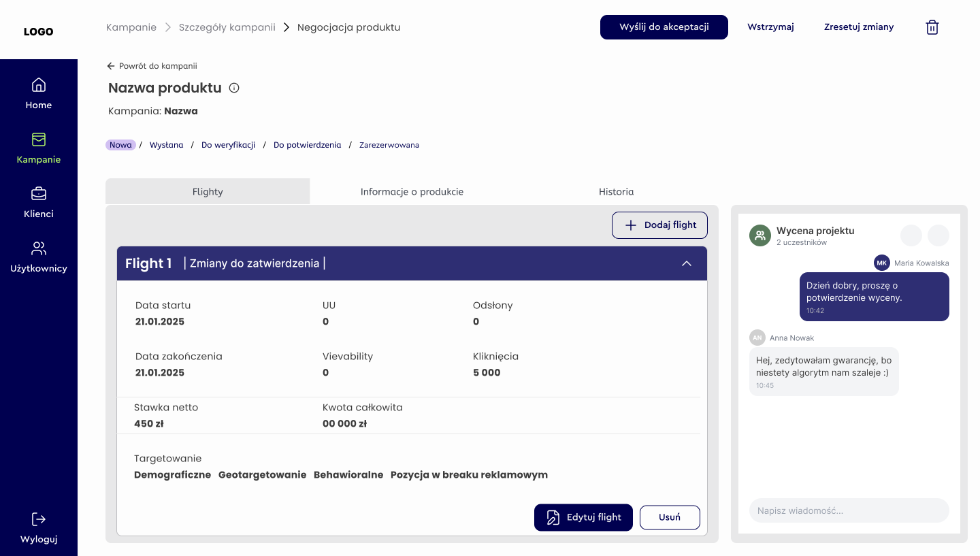Click the Stawka netto value 450 zł
Image resolution: width=980 pixels, height=556 pixels.
pyautogui.click(x=149, y=423)
